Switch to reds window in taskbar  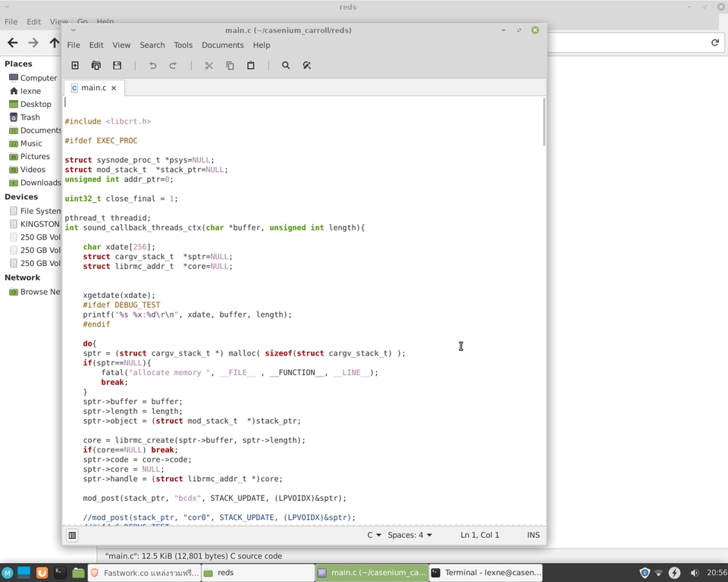(258, 573)
